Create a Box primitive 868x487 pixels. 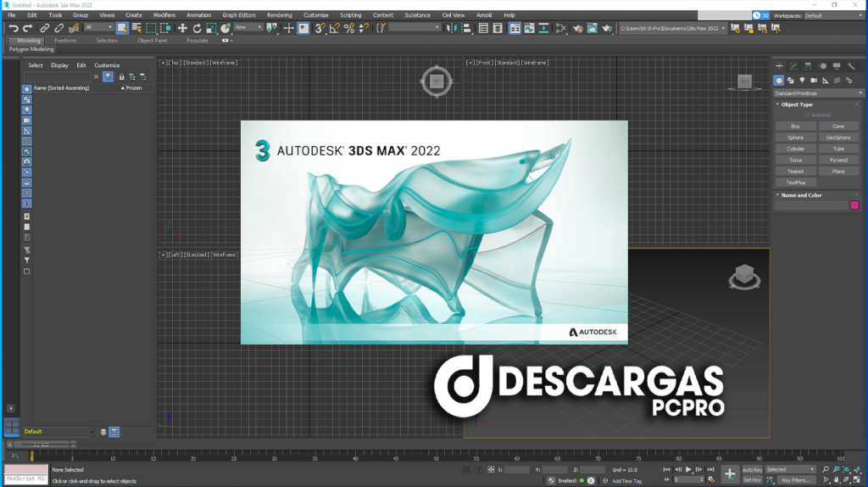tap(795, 126)
